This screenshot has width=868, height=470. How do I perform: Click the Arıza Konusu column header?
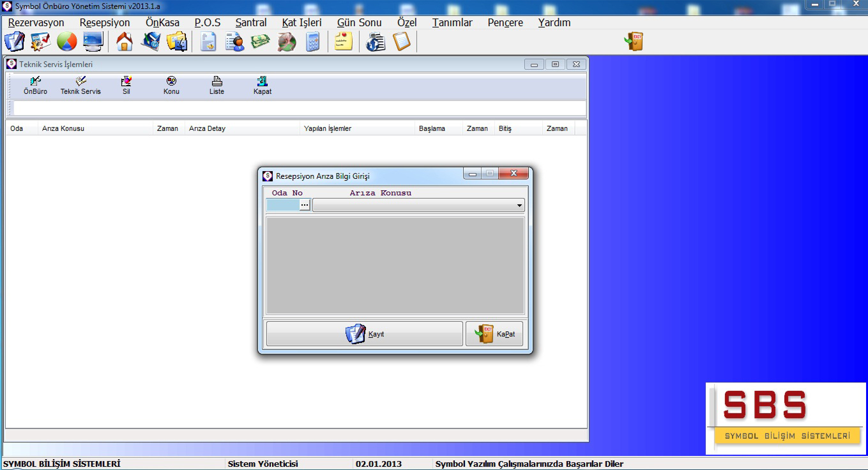click(63, 128)
